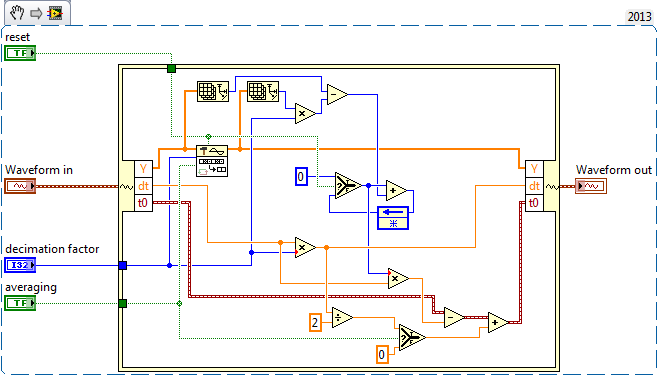Click the Add node beside feedback node
This screenshot has width=658, height=376.
point(396,191)
